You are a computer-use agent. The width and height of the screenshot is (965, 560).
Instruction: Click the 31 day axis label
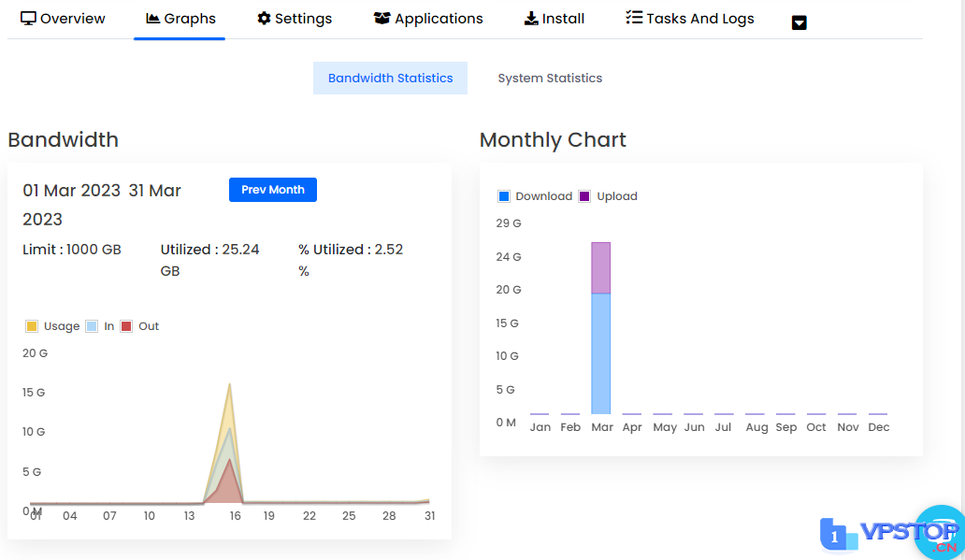pos(429,516)
